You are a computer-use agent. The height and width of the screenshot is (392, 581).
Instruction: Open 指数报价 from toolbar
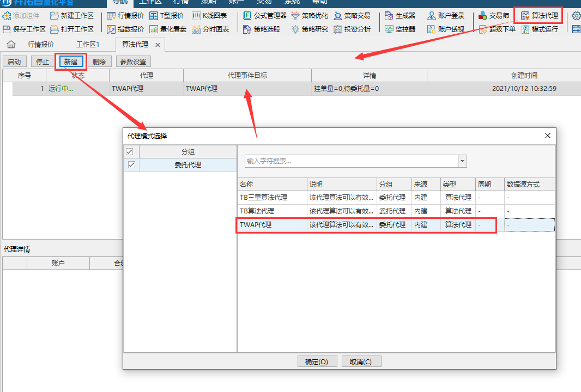click(x=125, y=29)
